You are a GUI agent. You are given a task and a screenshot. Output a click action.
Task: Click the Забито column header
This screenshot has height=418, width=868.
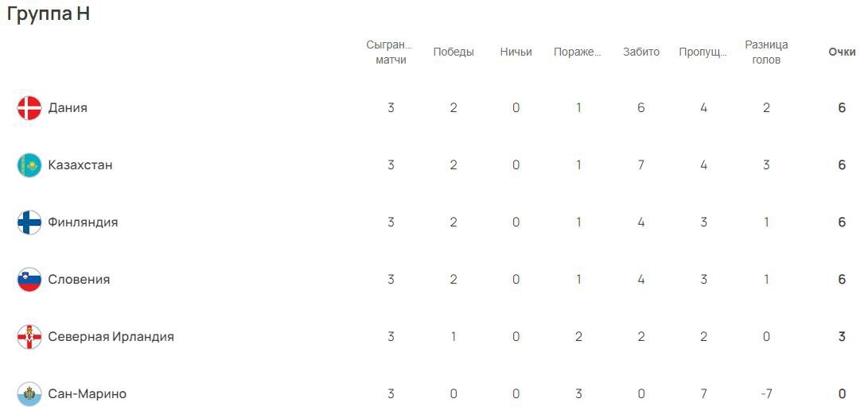coord(641,52)
